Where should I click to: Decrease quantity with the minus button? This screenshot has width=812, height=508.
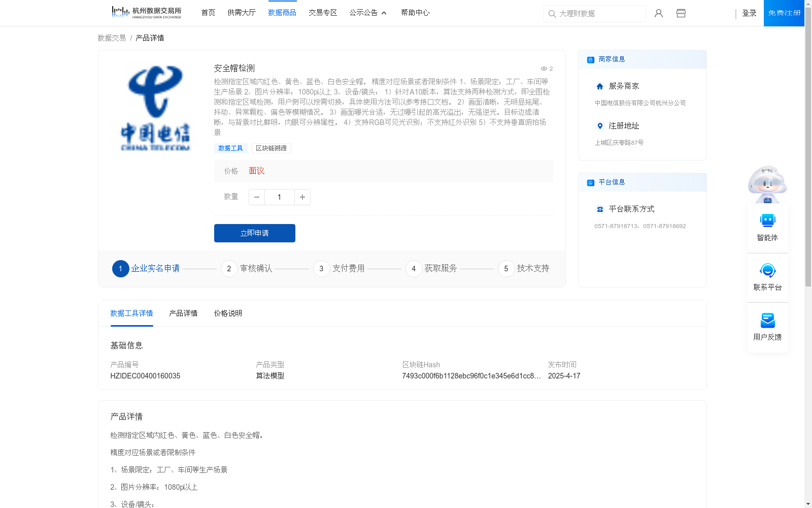pos(257,197)
